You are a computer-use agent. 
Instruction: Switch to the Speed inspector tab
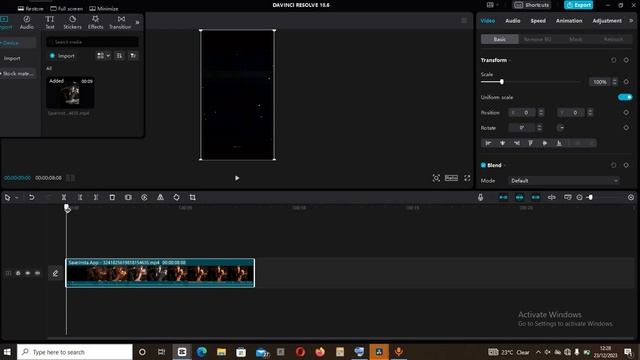tap(538, 21)
